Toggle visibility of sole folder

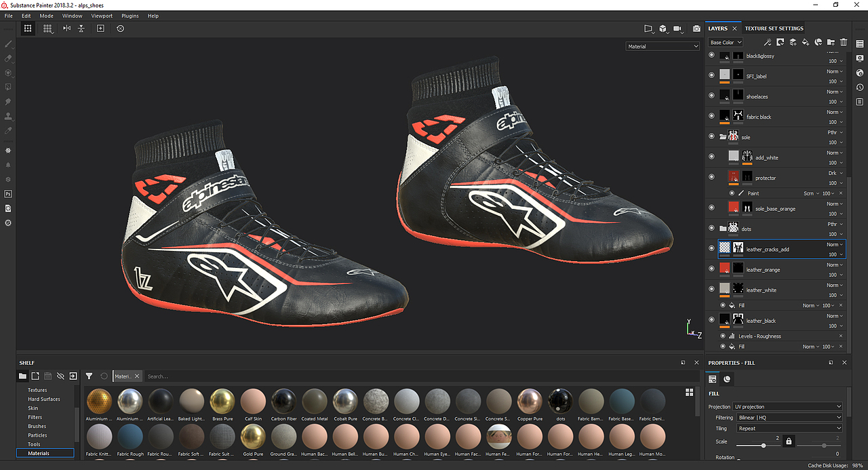pyautogui.click(x=711, y=136)
